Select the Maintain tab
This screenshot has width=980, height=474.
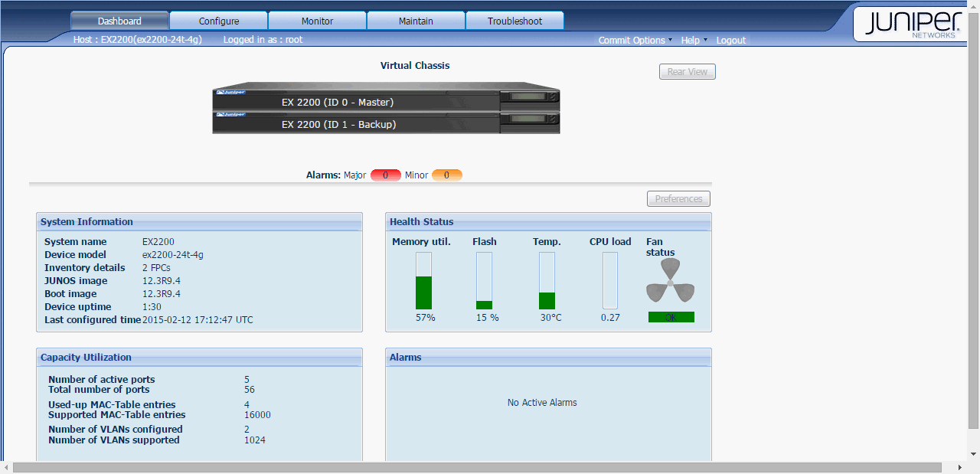(416, 21)
